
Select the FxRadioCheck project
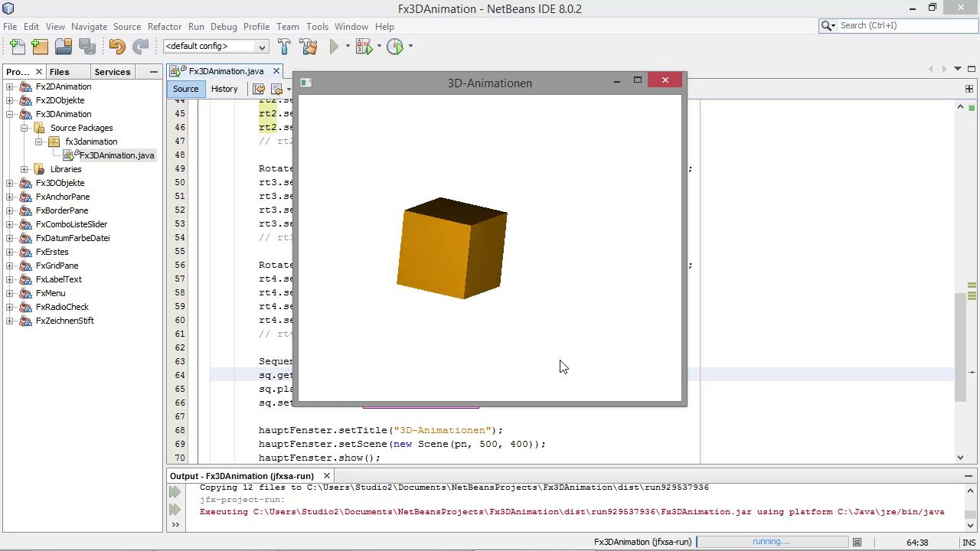pyautogui.click(x=62, y=307)
